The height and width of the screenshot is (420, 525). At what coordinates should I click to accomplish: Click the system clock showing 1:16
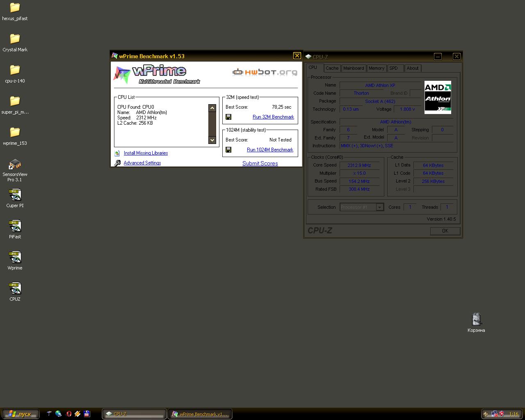coord(514,414)
